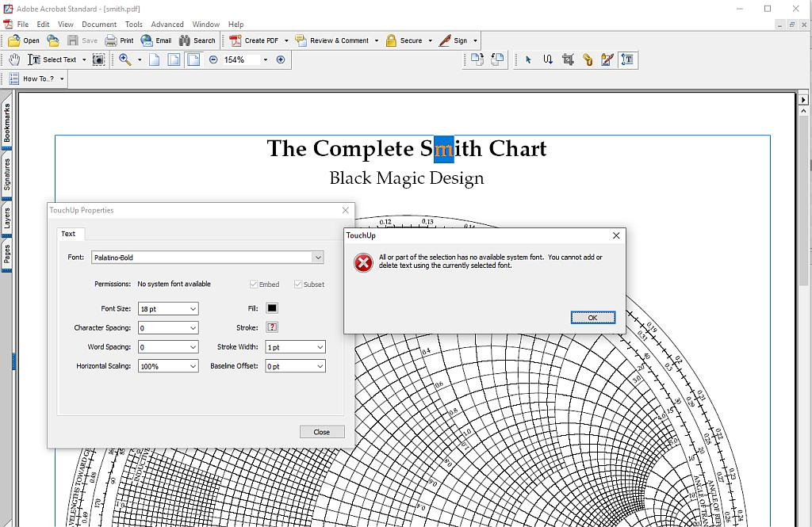Viewport: 812px width, 527px height.
Task: Click the Stroke color swatch
Action: tap(272, 327)
